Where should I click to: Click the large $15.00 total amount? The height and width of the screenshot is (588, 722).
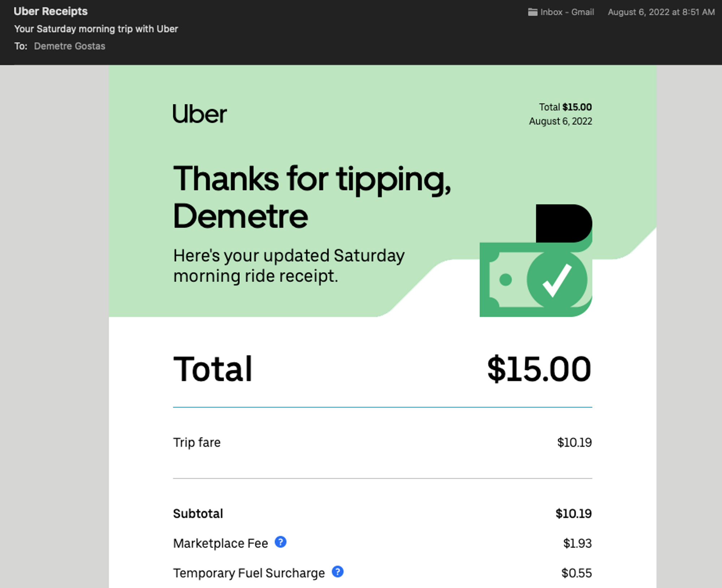539,369
